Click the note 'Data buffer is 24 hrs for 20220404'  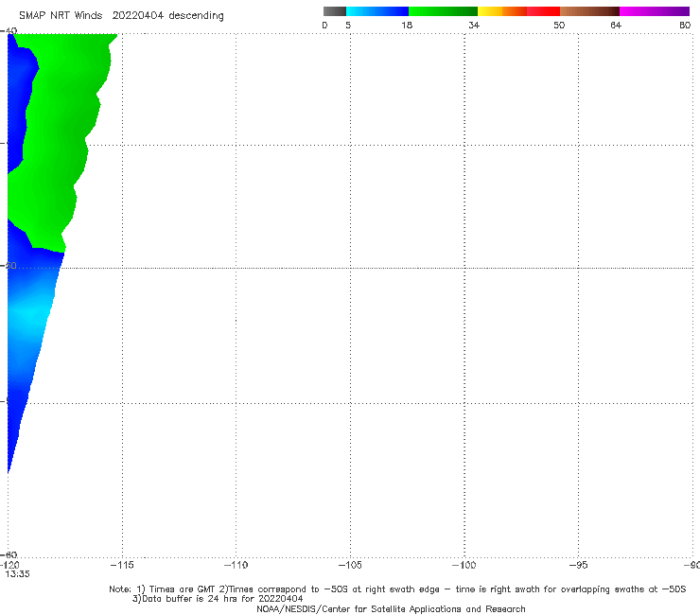click(x=218, y=599)
